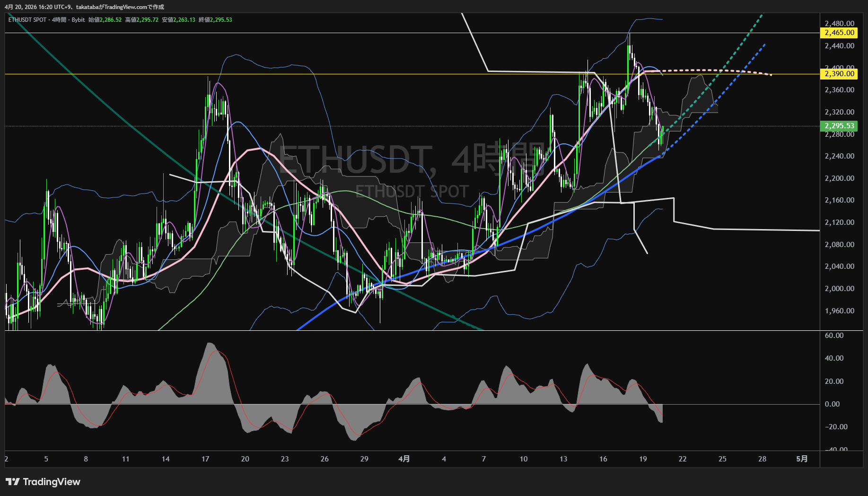The image size is (868, 496).
Task: Click the 2,480.00 price axis tick
Action: click(839, 24)
